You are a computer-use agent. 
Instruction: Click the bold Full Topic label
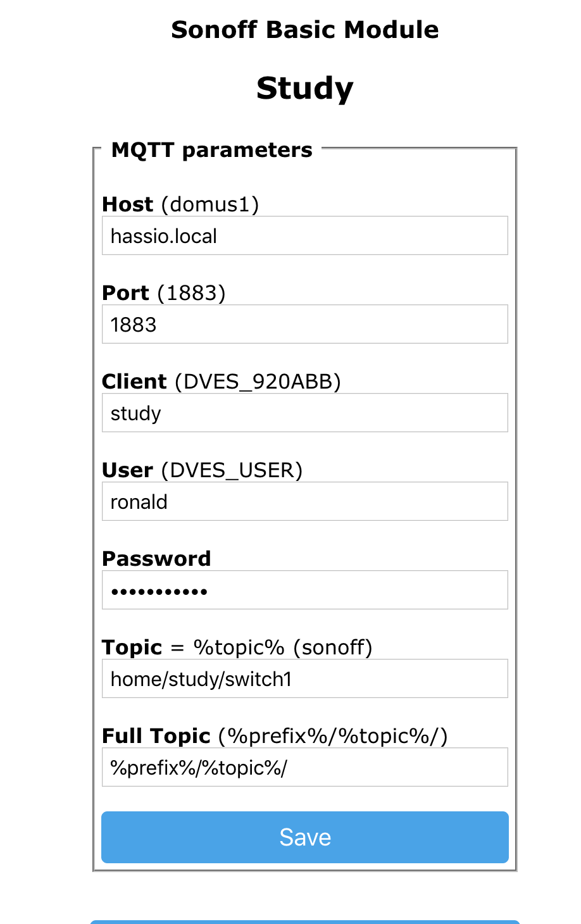point(156,736)
